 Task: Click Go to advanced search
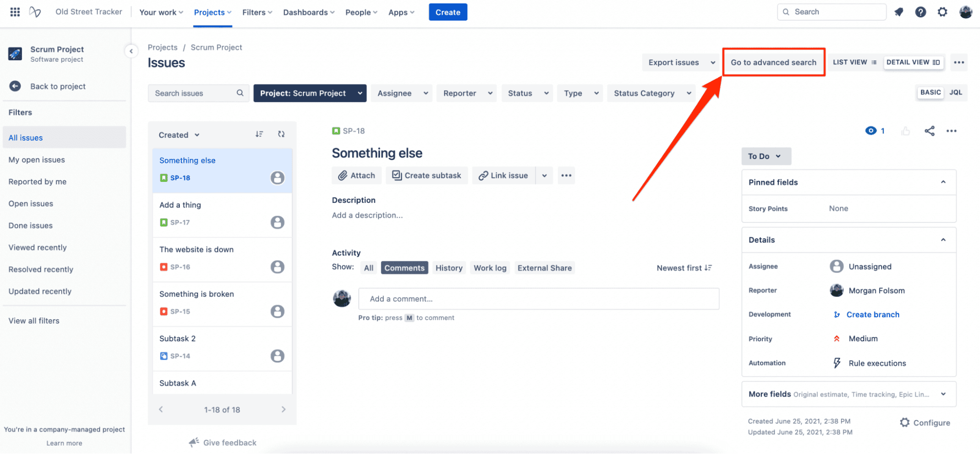[x=774, y=62]
